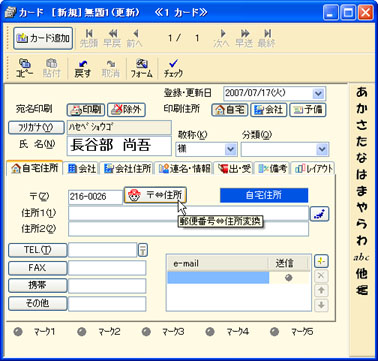This screenshot has height=361, width=378.
Task: Click the FAX number input field
Action: coord(107,268)
